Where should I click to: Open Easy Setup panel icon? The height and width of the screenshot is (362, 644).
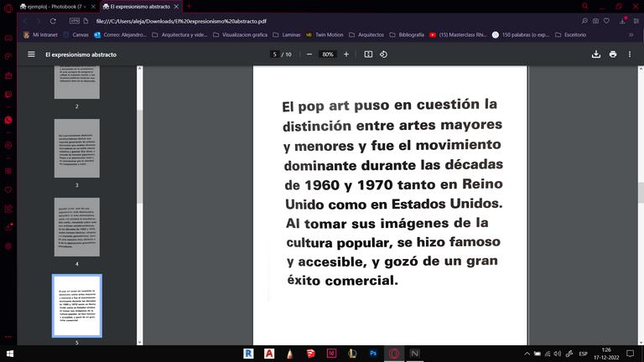(636, 21)
